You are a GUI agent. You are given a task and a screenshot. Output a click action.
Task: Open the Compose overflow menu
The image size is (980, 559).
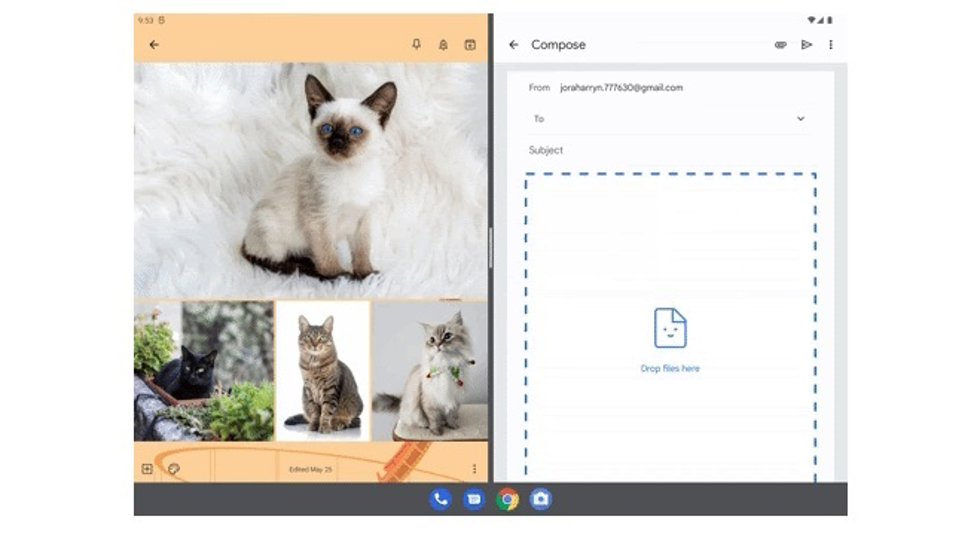coord(831,45)
